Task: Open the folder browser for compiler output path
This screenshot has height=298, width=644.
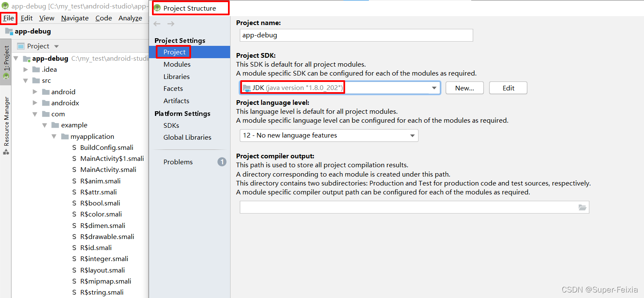Action: pyautogui.click(x=583, y=207)
